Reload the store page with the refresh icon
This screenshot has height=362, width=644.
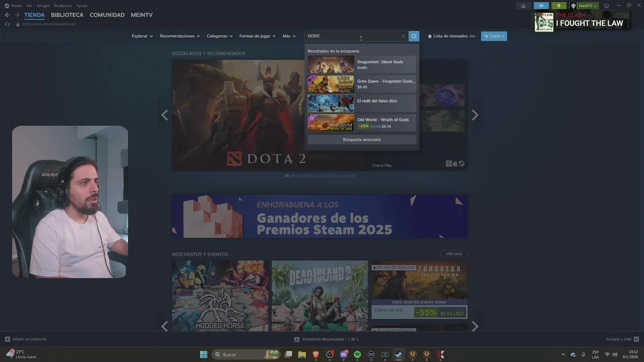[7, 24]
